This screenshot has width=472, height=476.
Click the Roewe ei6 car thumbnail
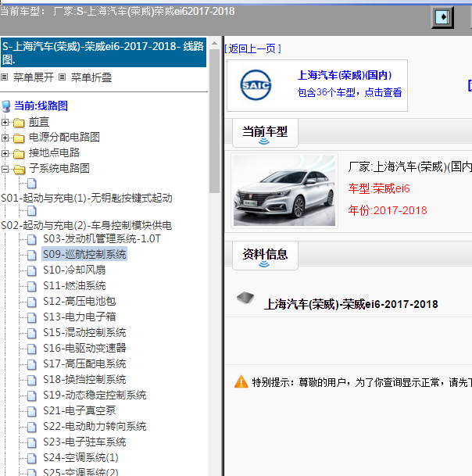tap(284, 191)
